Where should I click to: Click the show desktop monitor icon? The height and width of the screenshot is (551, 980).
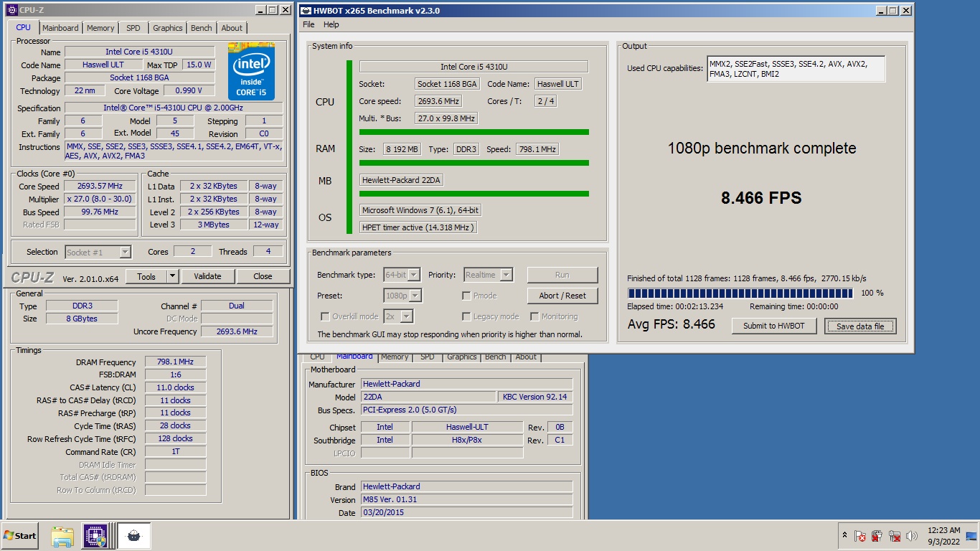pyautogui.click(x=971, y=536)
